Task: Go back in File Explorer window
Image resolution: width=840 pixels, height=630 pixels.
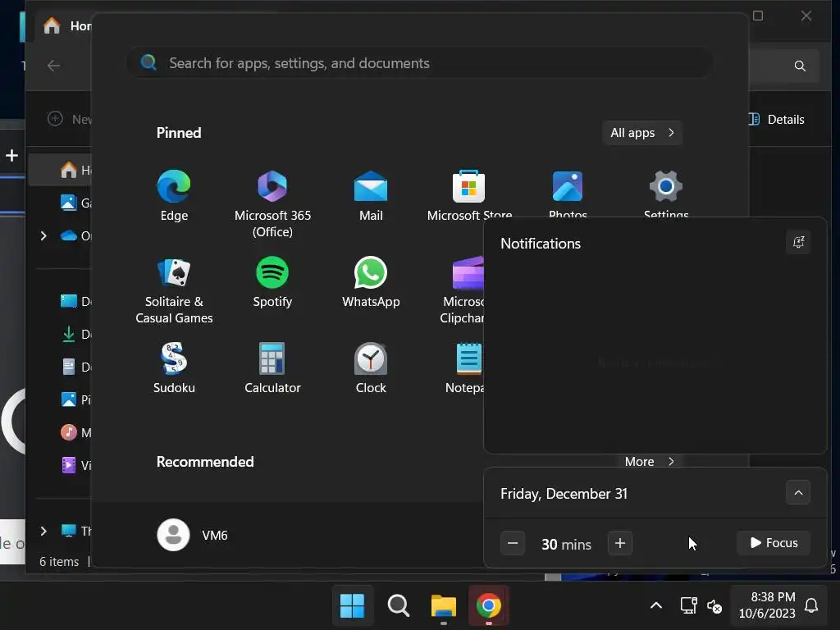Action: point(53,66)
